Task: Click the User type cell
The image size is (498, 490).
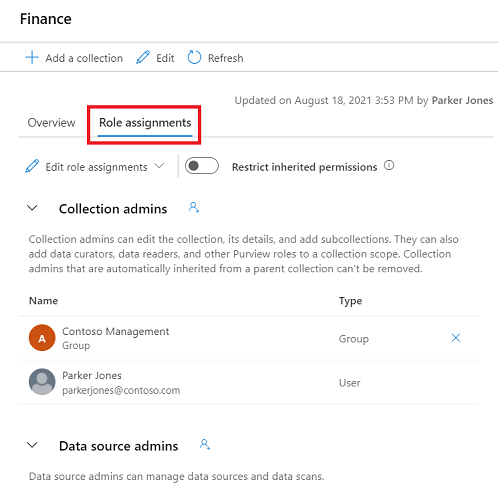Action: pos(349,383)
